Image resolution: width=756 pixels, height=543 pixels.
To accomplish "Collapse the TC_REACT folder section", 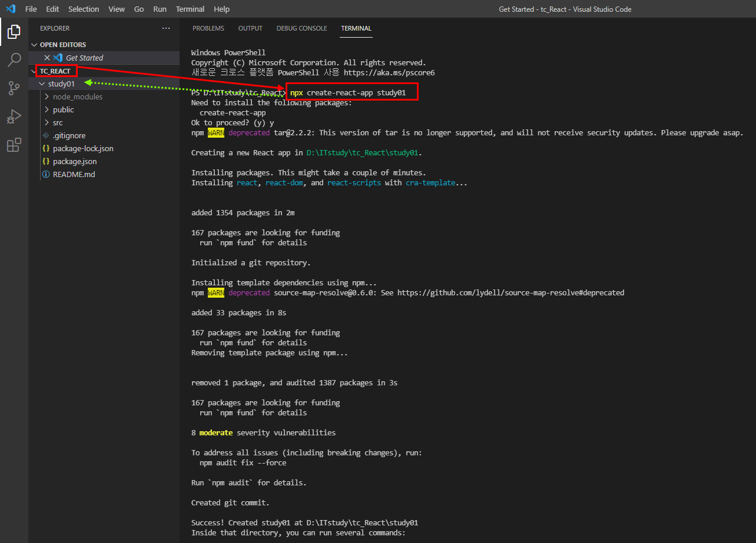I will pos(104,71).
